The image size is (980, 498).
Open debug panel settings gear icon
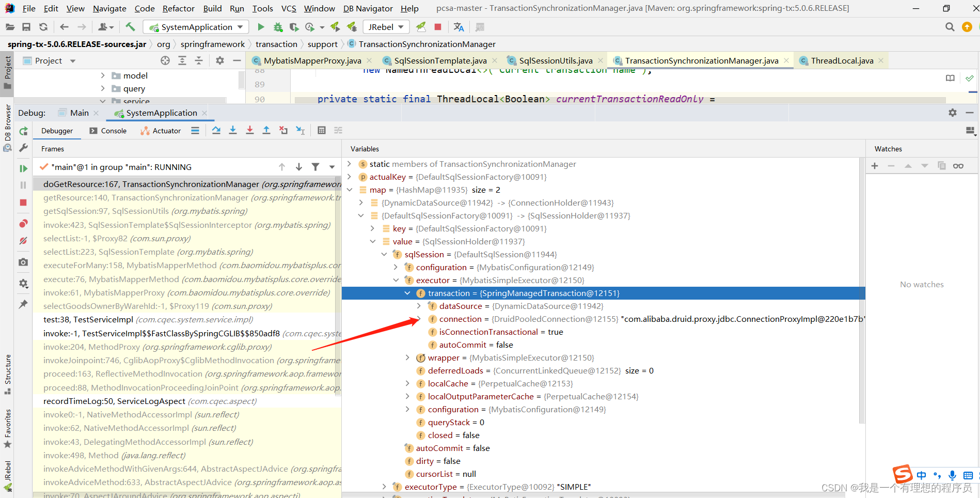953,113
